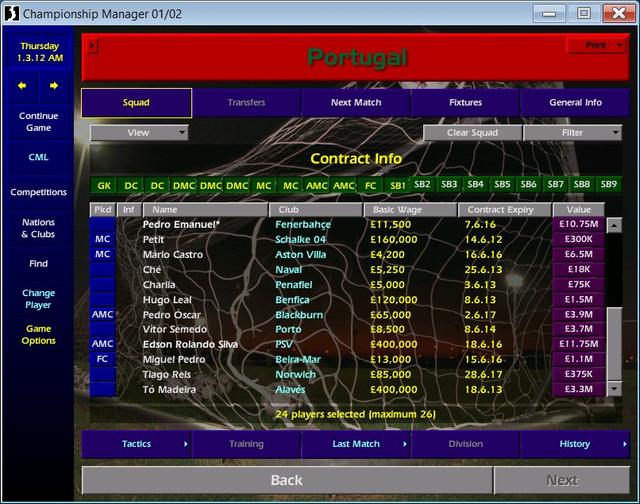Toggle picked cell for Ché
Viewport: 640px width, 504px height.
point(102,269)
